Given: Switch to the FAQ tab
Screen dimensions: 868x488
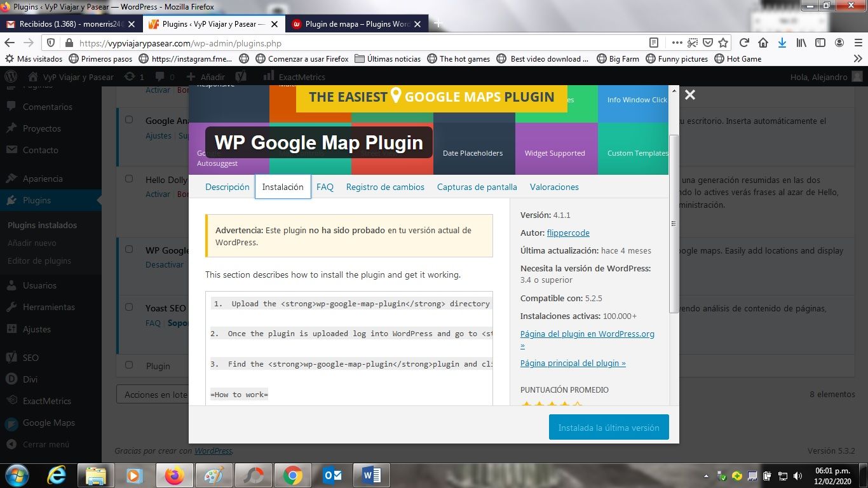Looking at the screenshot, I should click(325, 187).
